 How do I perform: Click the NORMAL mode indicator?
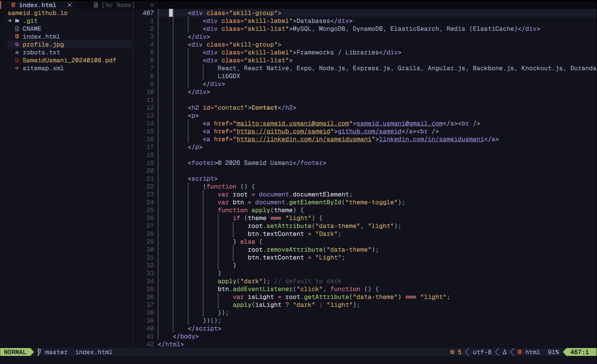tap(15, 352)
